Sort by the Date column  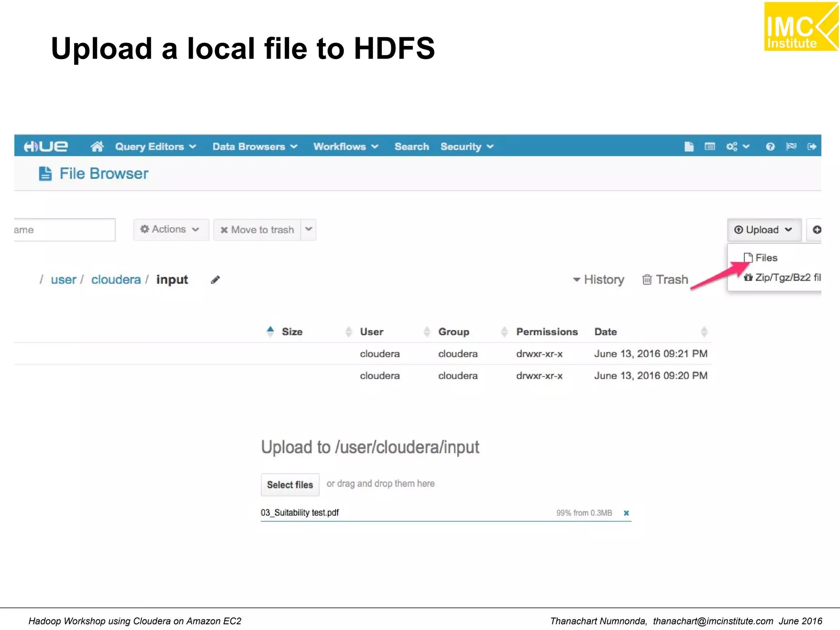605,332
